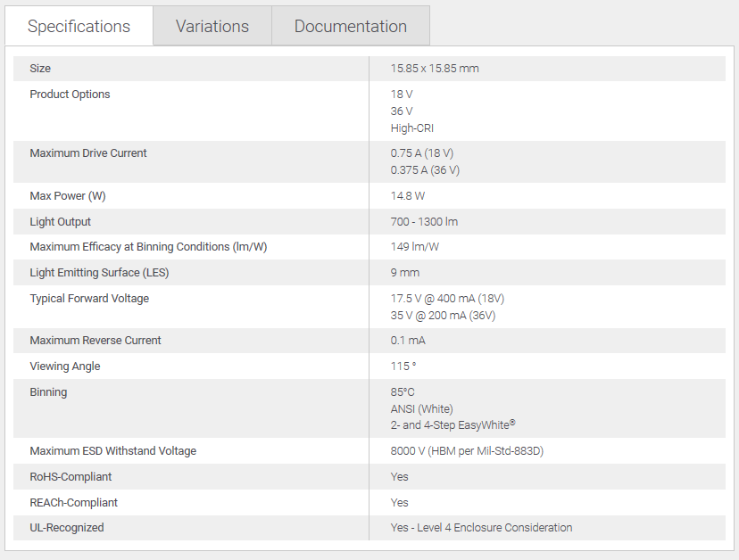Image resolution: width=739 pixels, height=560 pixels.
Task: Click the RoHS-Compliant row label
Action: click(71, 477)
